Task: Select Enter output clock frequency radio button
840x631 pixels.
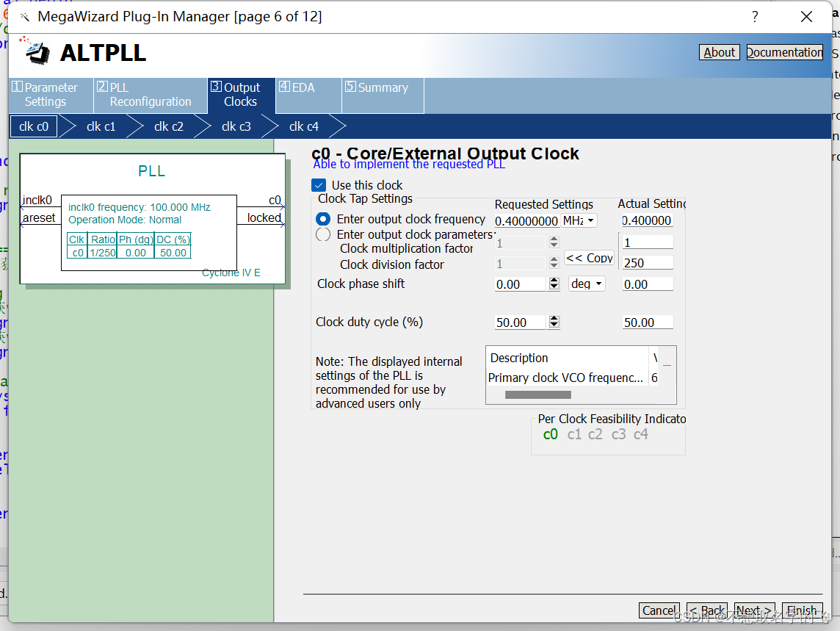Action: pyautogui.click(x=323, y=219)
